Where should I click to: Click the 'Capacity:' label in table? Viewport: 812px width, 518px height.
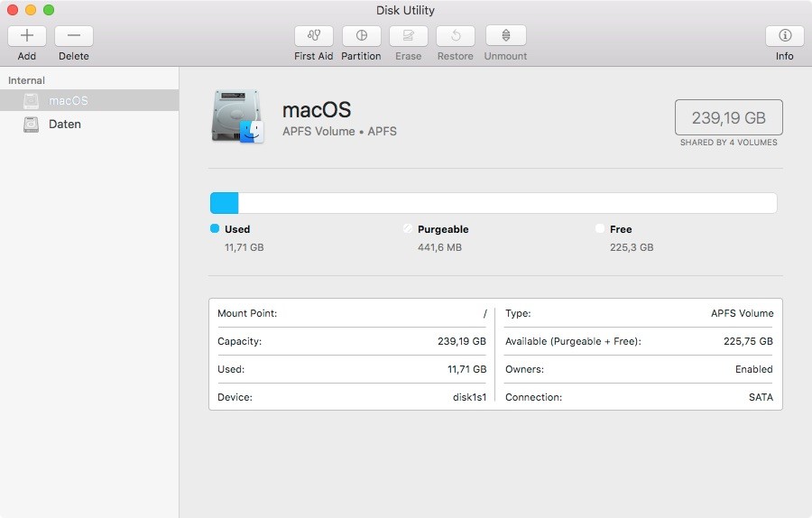click(x=239, y=341)
